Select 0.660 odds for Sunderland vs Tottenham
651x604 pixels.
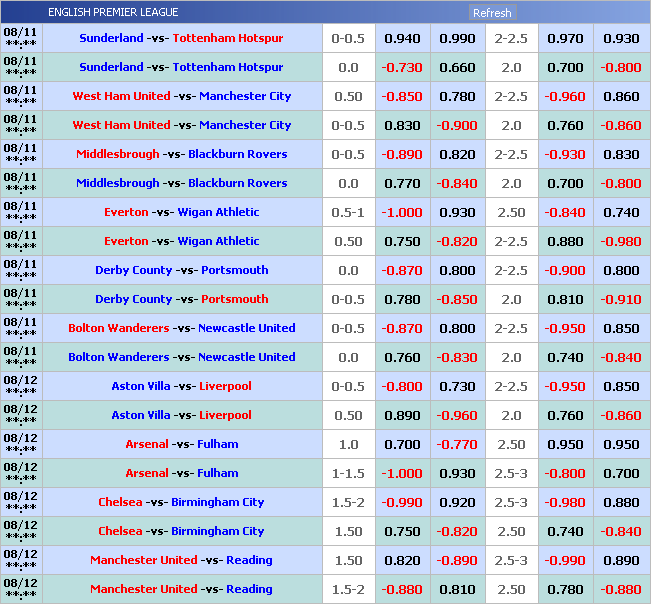click(x=457, y=67)
